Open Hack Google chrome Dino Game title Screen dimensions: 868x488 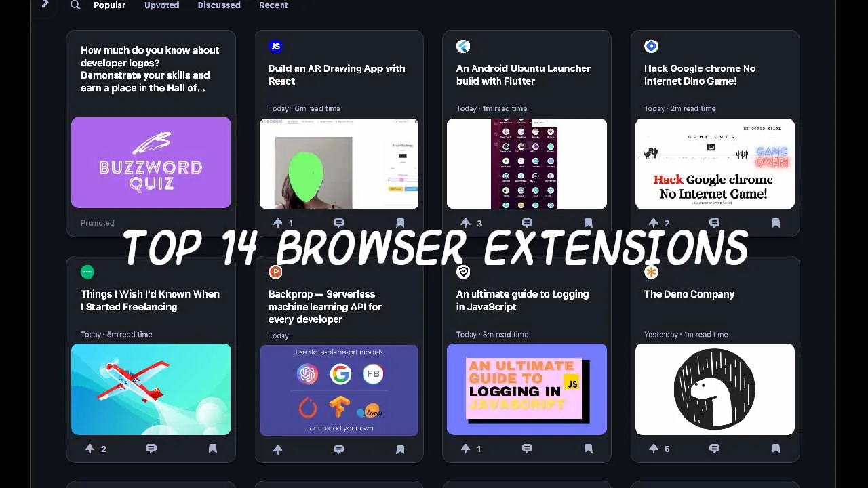pos(700,75)
